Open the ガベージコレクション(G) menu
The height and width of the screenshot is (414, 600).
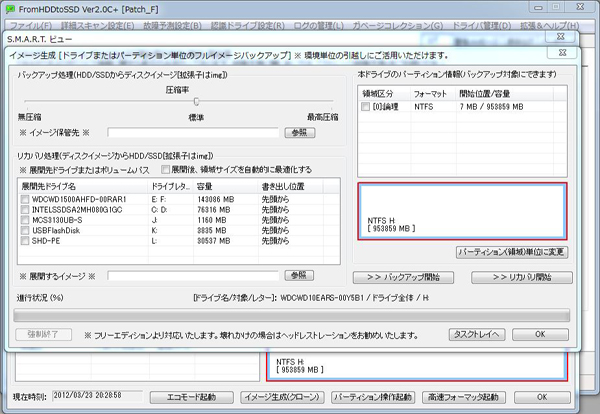tap(398, 26)
